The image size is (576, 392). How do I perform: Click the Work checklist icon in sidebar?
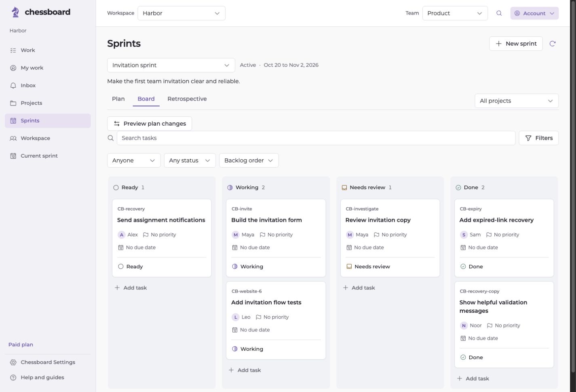coord(13,51)
